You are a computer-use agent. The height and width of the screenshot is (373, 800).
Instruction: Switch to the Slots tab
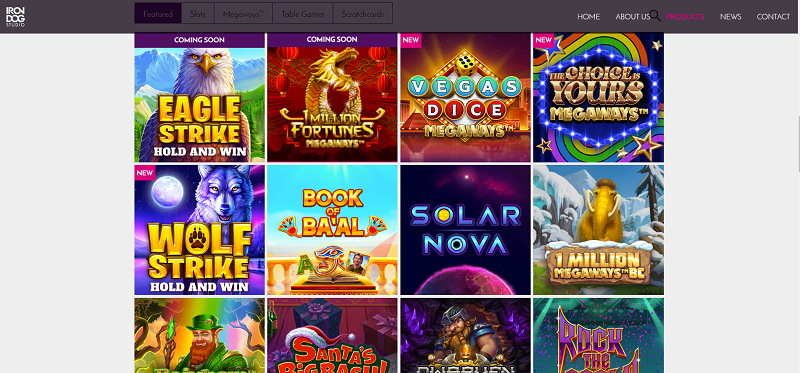click(x=197, y=14)
